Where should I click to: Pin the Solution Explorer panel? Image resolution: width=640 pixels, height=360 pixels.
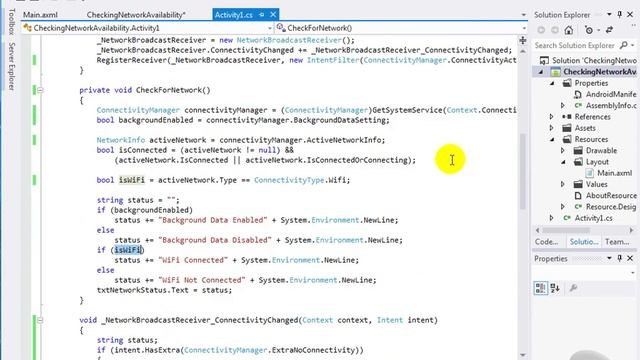point(620,15)
